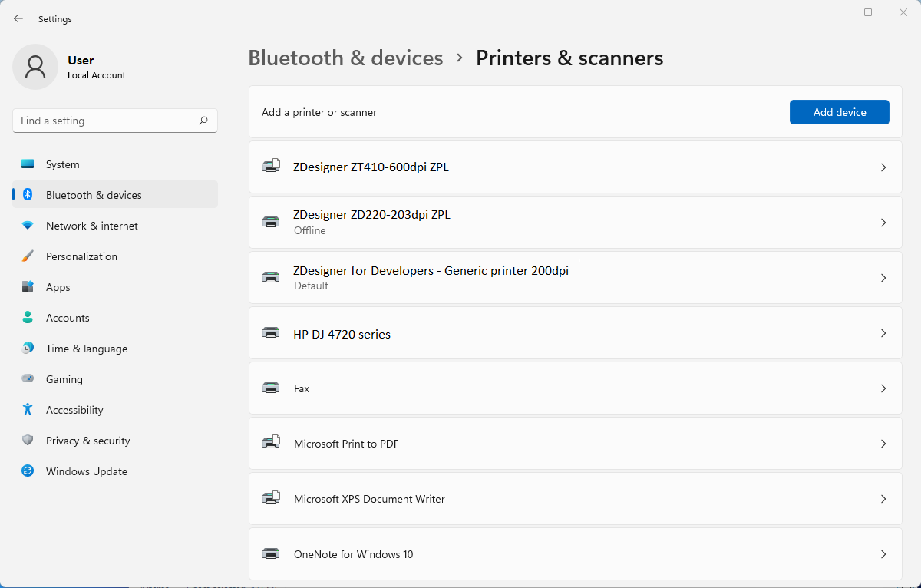Select Microsoft XPS Document Writer name
Screen dimensions: 921x588
pos(369,499)
